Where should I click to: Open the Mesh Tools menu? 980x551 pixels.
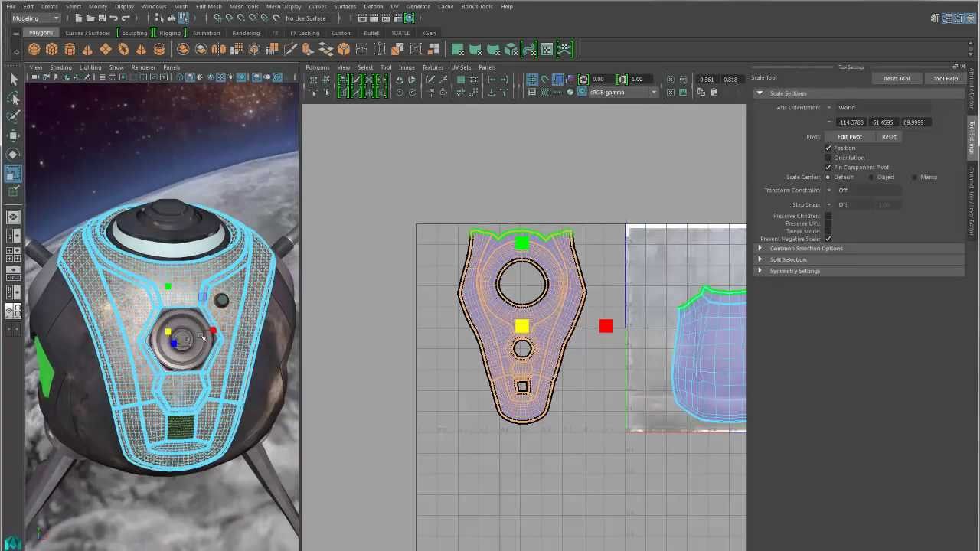coord(243,6)
